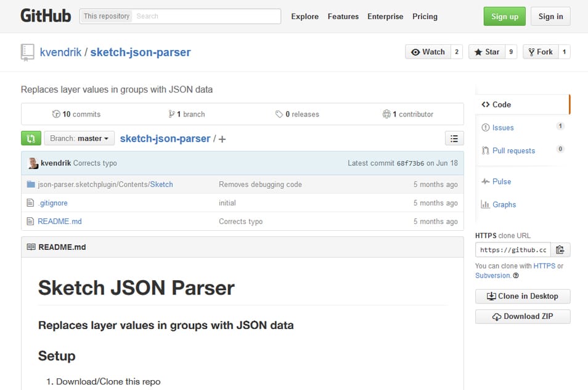
Task: Open the Issues tab
Action: click(x=523, y=128)
